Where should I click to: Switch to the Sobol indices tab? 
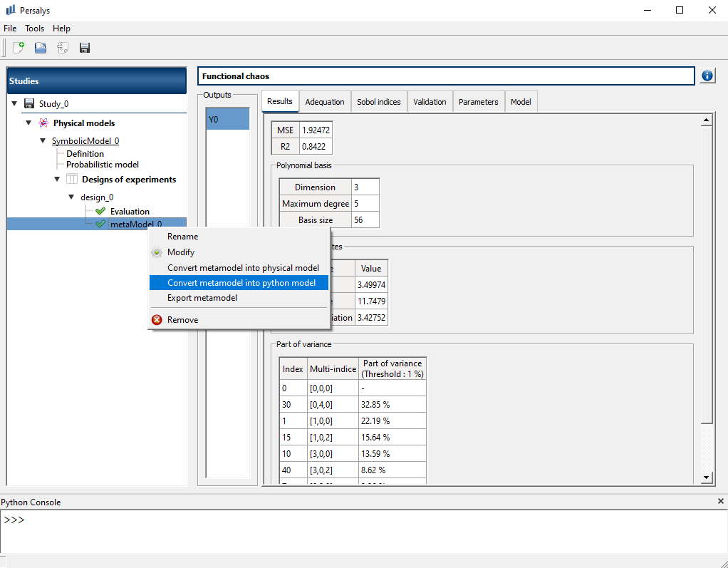[379, 101]
